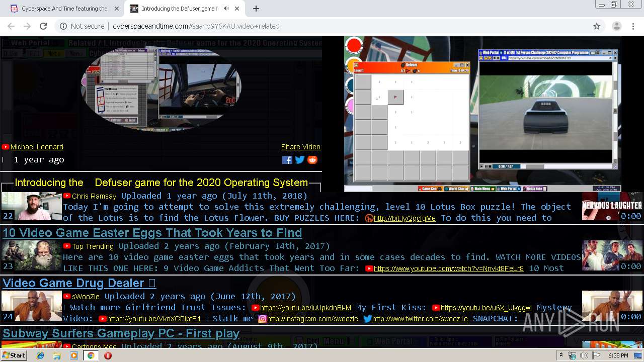Screen dimensions: 644x362
Task: Open the volume control in the tray
Action: click(584, 355)
